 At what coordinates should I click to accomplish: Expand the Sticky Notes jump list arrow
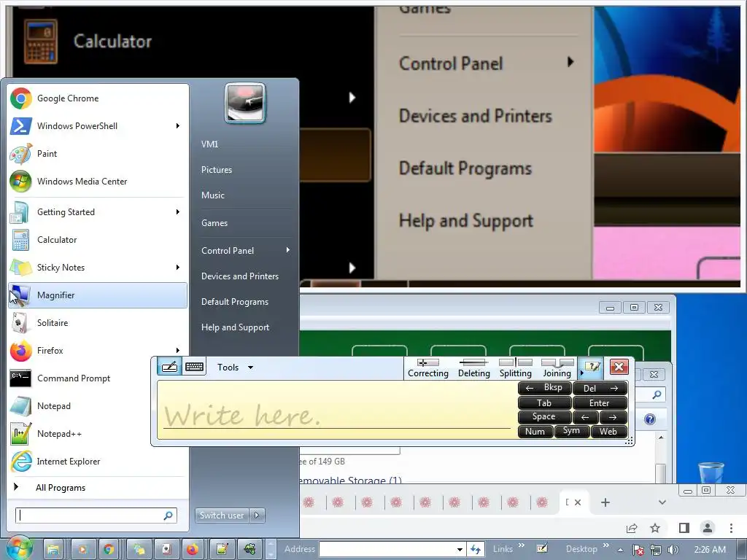coord(178,268)
